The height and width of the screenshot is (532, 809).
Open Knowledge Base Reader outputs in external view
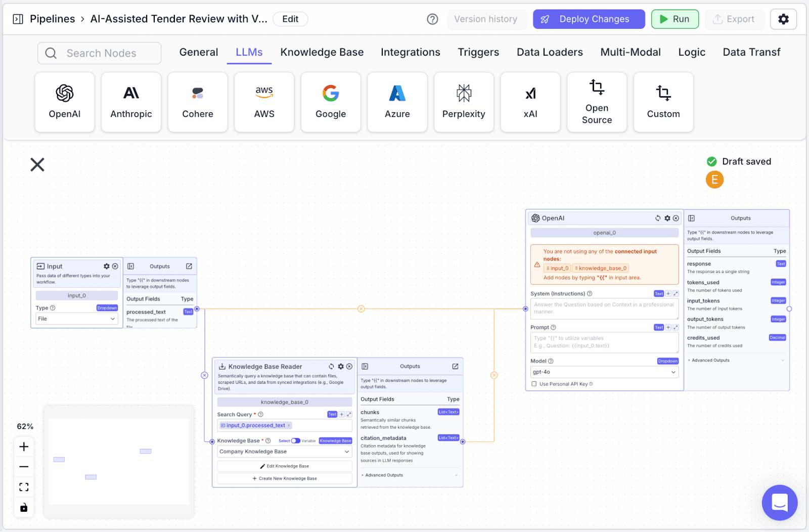[455, 366]
